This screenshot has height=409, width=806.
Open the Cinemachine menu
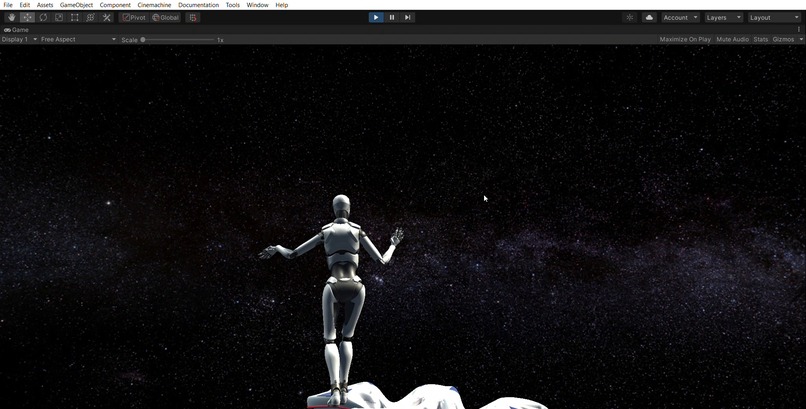coord(154,5)
